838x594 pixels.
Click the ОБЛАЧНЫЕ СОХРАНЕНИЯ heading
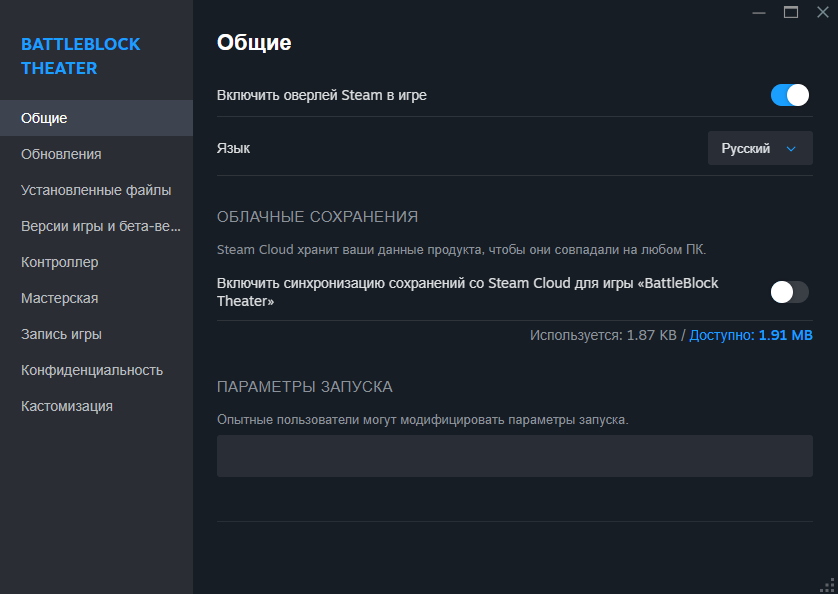(x=317, y=217)
